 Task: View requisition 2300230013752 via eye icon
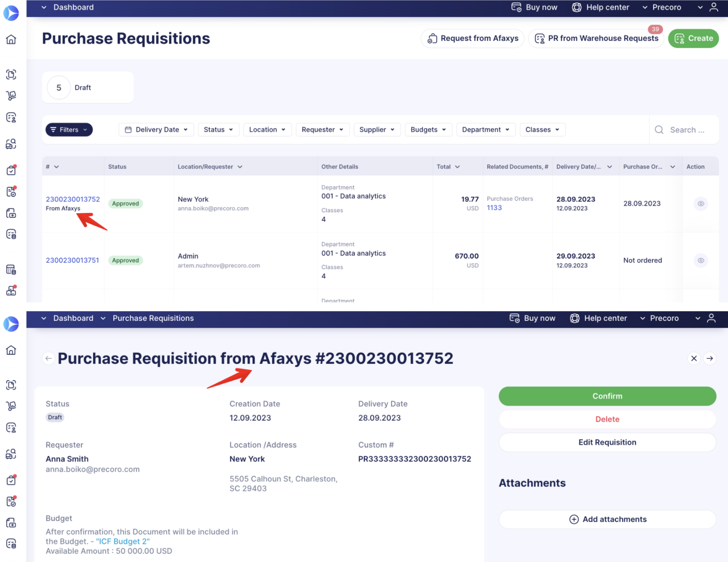(701, 204)
